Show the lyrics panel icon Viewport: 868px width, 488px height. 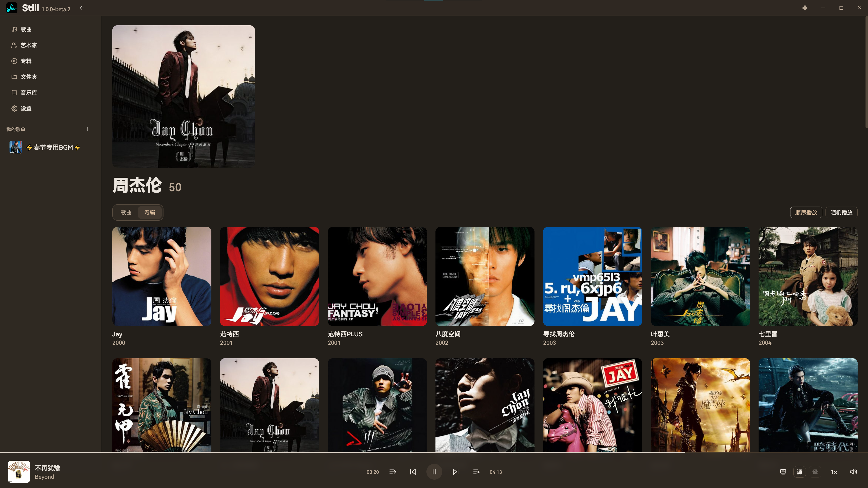point(783,472)
